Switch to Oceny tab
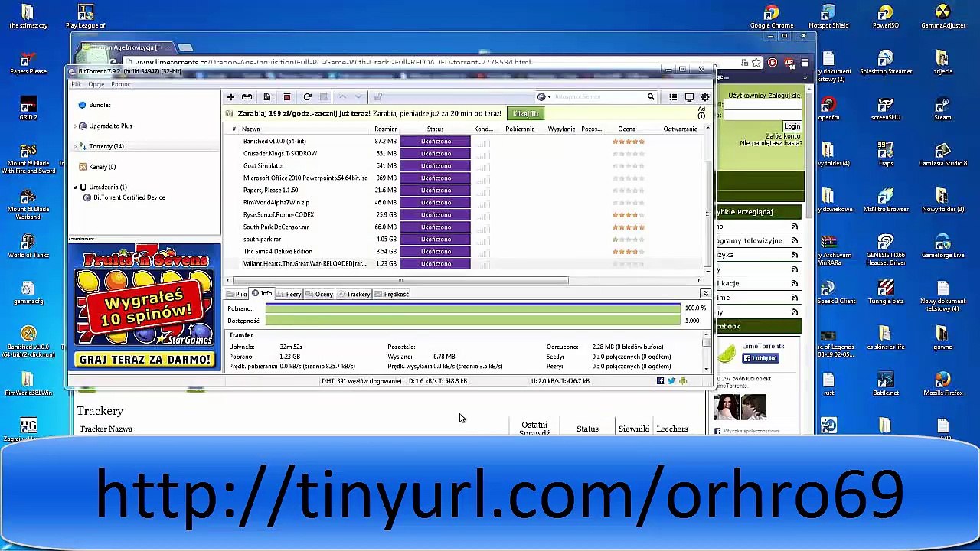 (x=319, y=294)
